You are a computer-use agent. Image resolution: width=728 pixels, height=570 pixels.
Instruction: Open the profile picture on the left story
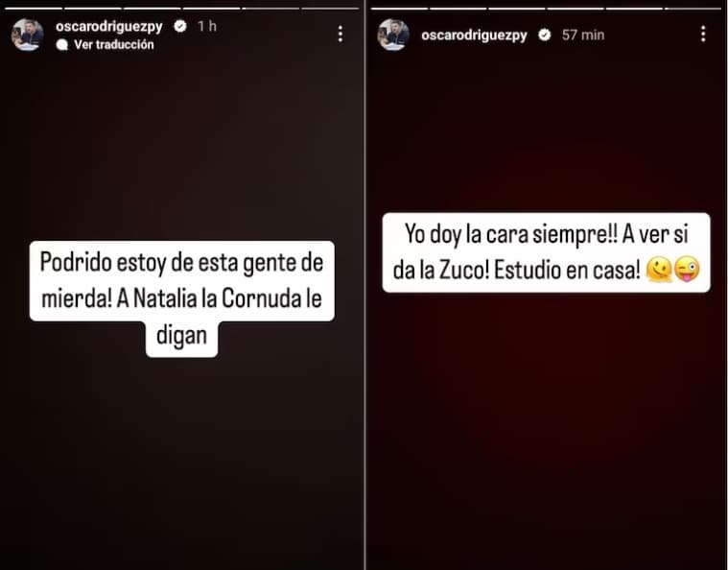[28, 35]
